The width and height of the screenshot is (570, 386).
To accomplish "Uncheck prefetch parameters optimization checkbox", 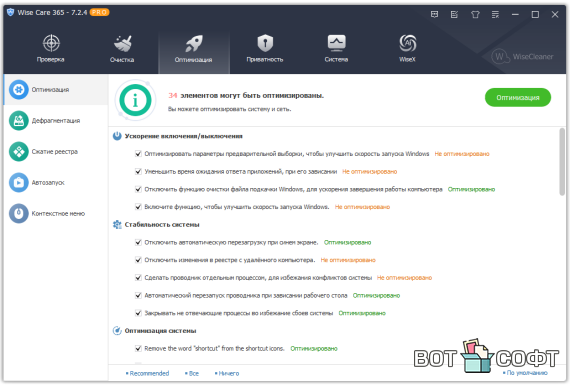I will [138, 154].
